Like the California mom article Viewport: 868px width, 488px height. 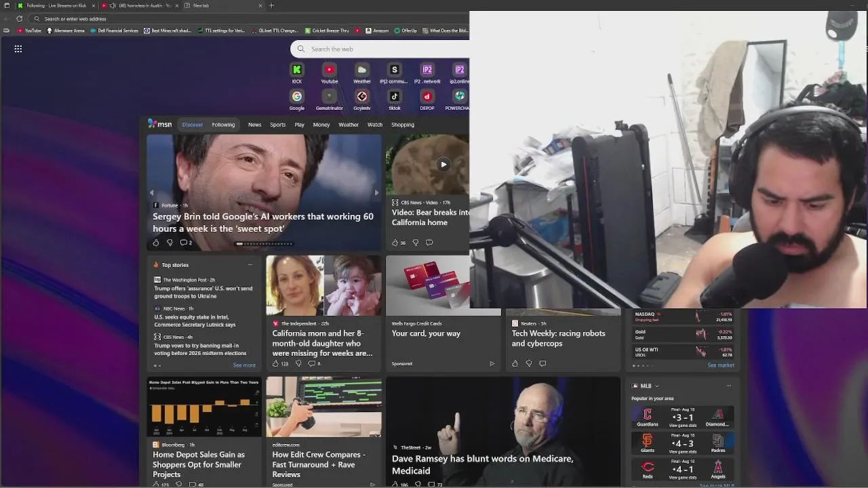coord(280,363)
